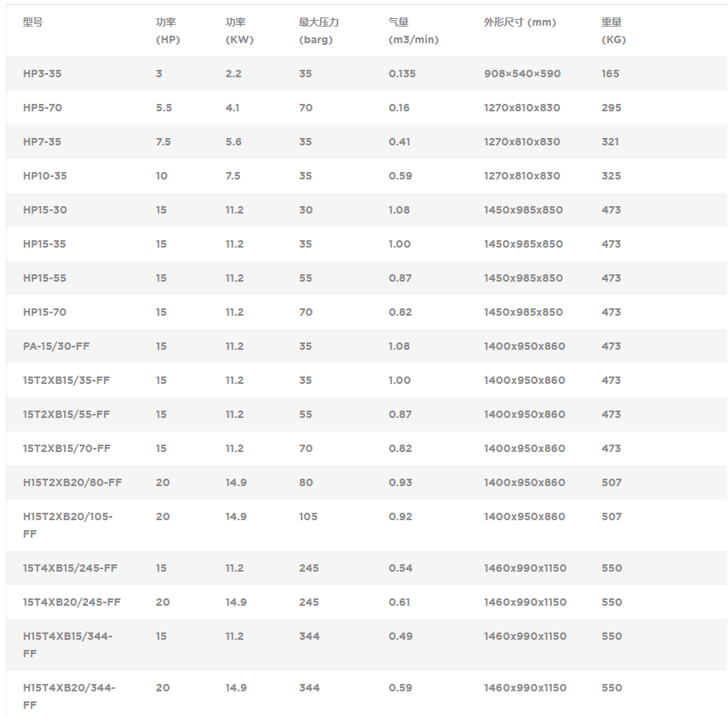Click the 型号 column header
Viewport: 728px width, 718px height.
(x=32, y=22)
